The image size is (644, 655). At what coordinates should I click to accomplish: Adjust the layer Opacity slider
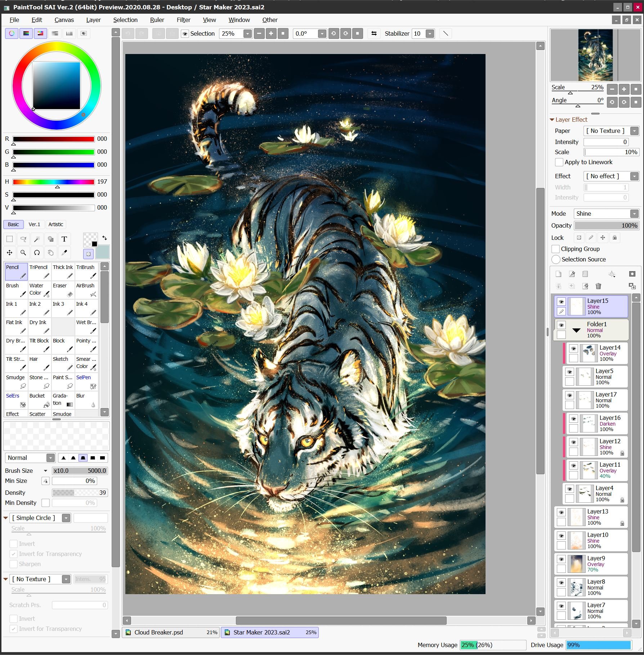pos(607,226)
